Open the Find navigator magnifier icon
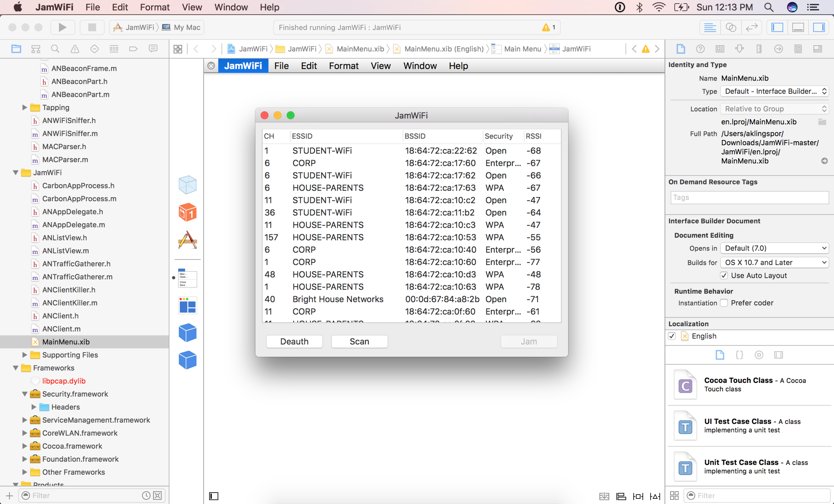The width and height of the screenshot is (834, 504). (x=55, y=49)
